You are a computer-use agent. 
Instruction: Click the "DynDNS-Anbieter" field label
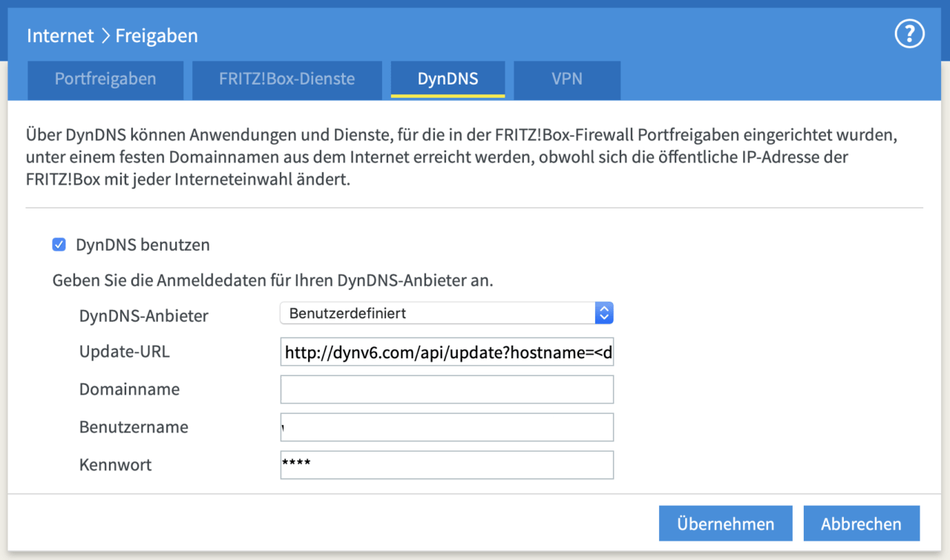pyautogui.click(x=144, y=316)
